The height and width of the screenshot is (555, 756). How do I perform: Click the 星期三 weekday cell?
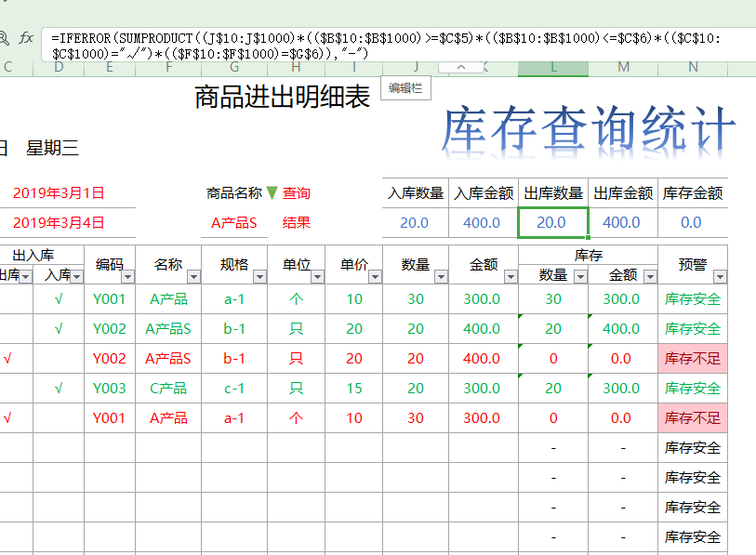(x=53, y=148)
